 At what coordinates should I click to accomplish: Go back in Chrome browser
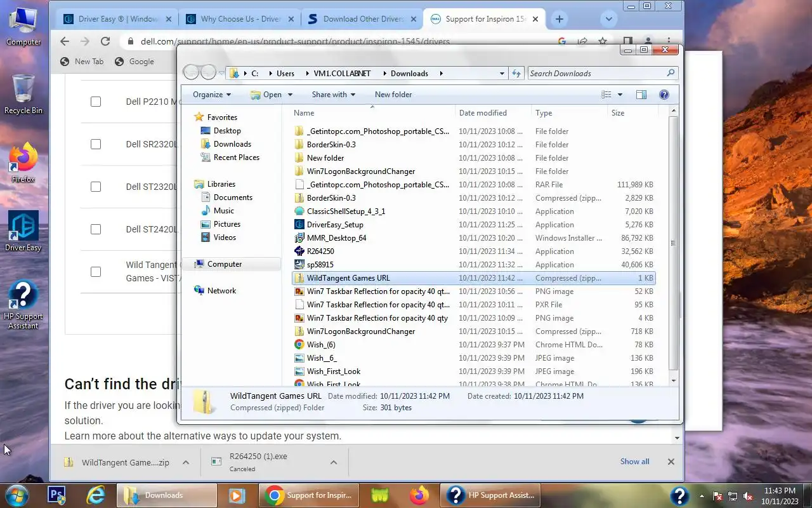pos(65,41)
